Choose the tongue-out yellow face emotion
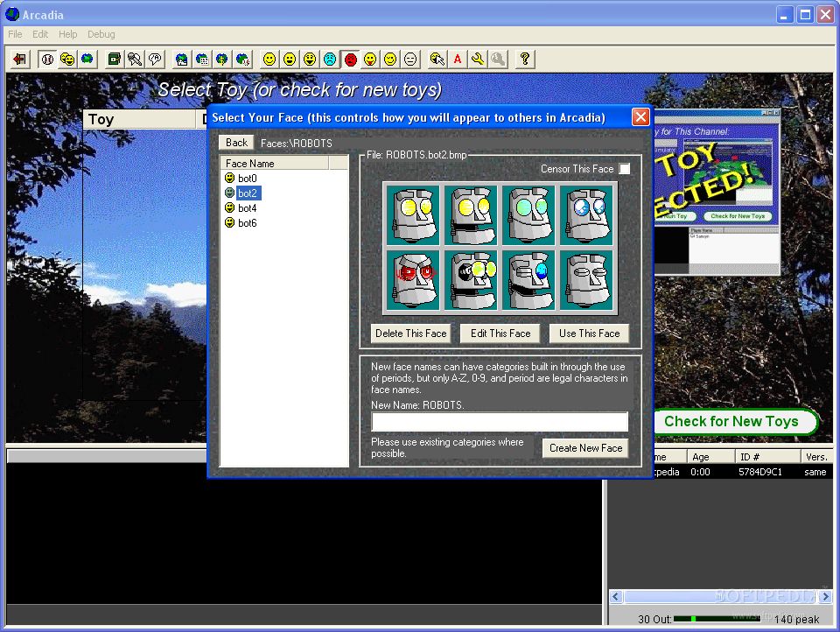840x632 pixels. click(x=370, y=59)
